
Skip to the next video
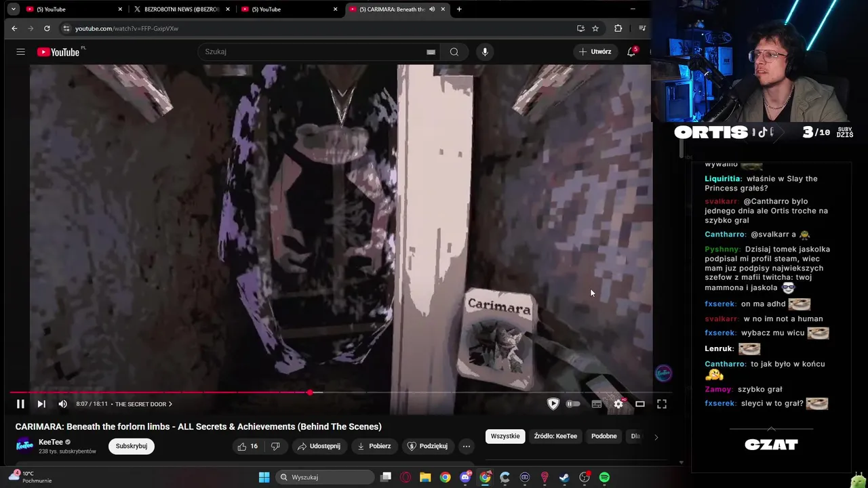[x=41, y=404]
